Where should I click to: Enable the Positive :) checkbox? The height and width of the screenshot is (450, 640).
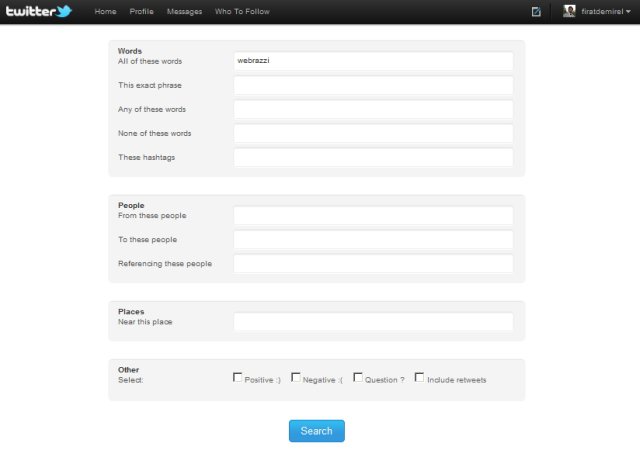238,378
